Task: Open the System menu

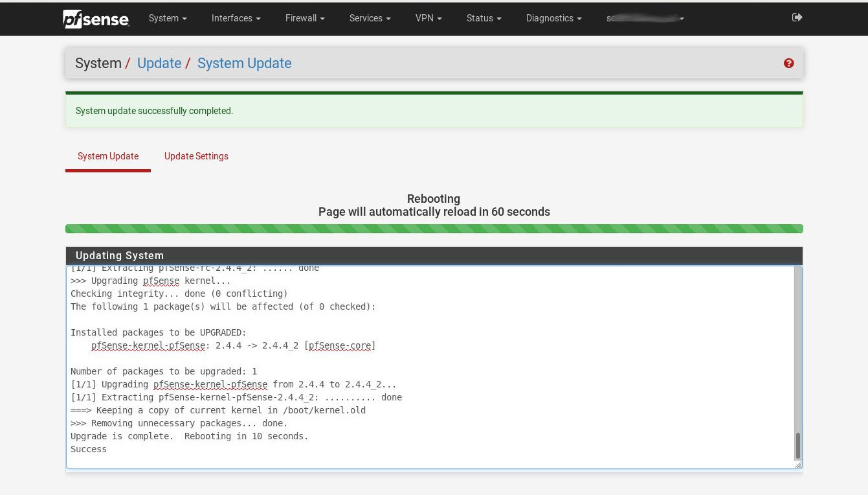Action: (168, 18)
